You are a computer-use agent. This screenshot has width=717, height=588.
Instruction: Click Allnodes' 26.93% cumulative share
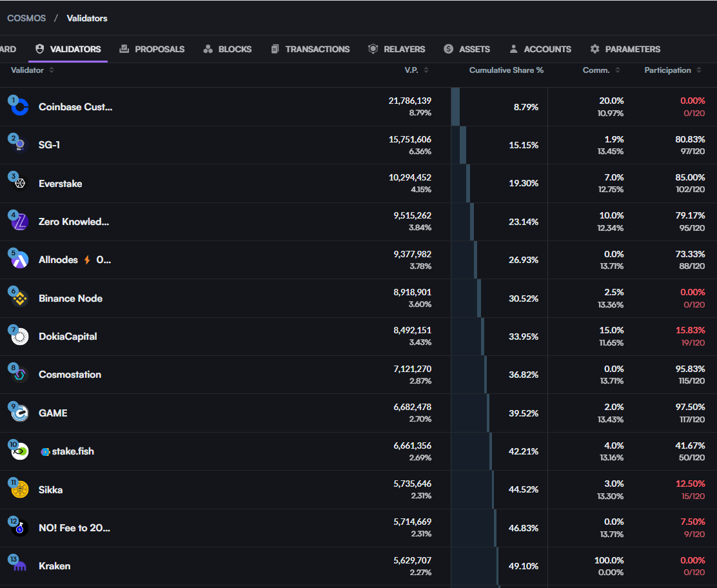[x=524, y=260]
